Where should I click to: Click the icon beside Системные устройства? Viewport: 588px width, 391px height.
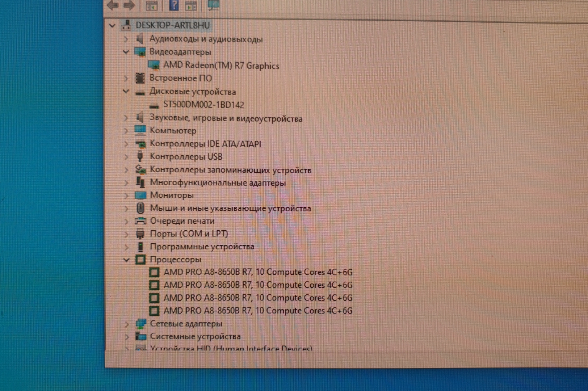(140, 336)
